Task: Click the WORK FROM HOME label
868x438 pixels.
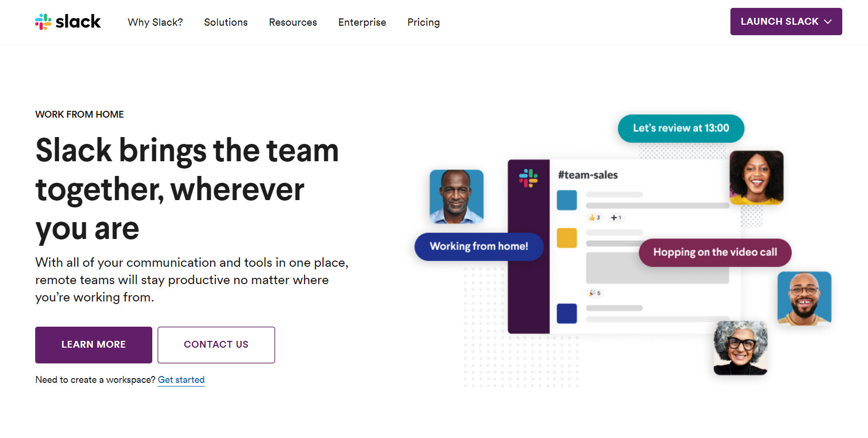Action: (x=79, y=114)
